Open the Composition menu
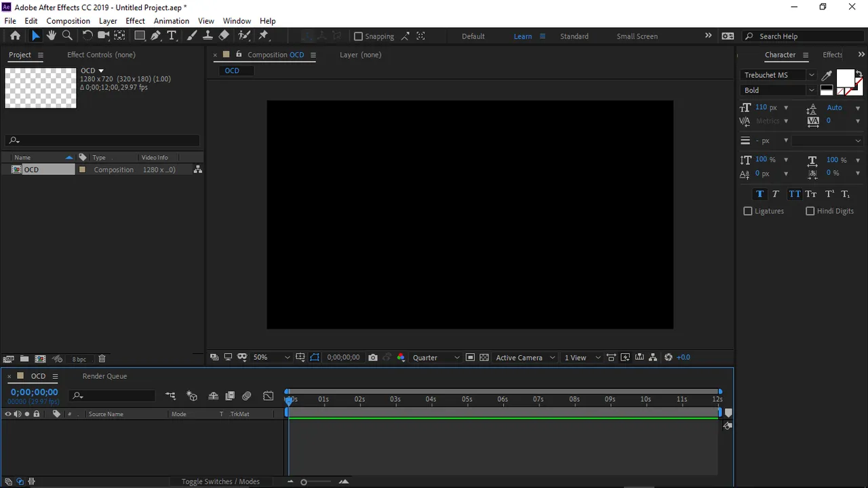 [68, 21]
